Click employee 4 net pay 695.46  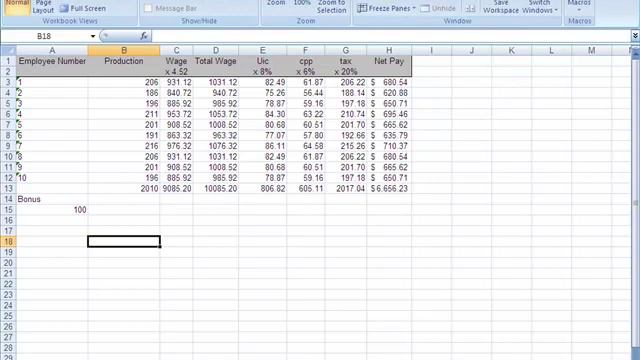point(389,114)
